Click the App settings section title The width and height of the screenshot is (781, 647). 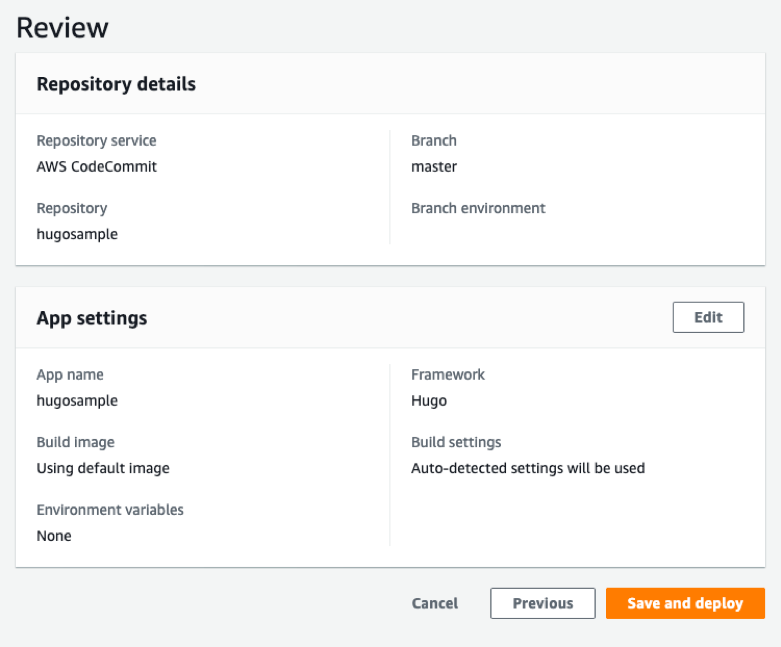point(92,318)
